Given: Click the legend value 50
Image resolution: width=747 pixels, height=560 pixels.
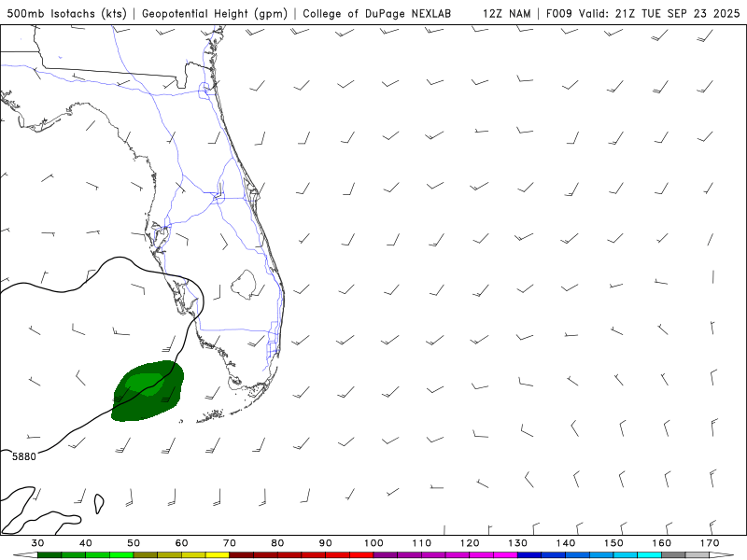Looking at the screenshot, I should pos(134,543).
